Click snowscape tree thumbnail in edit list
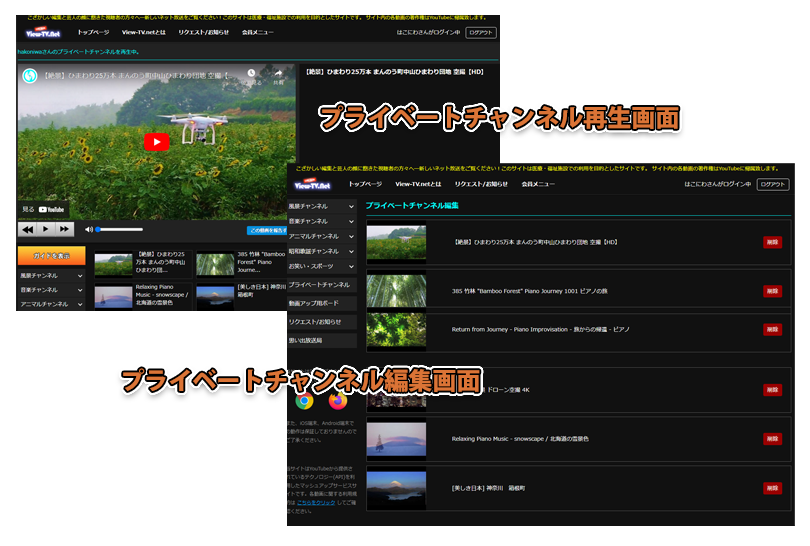810x546 pixels. coord(397,439)
